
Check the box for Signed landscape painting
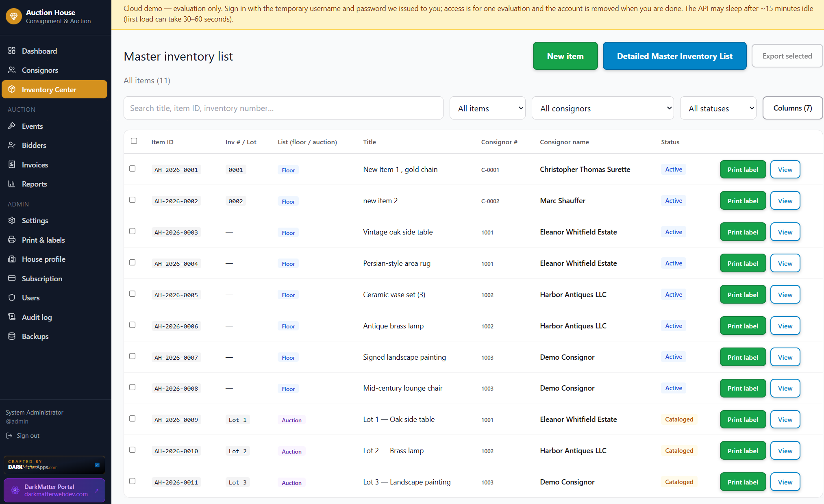(132, 356)
